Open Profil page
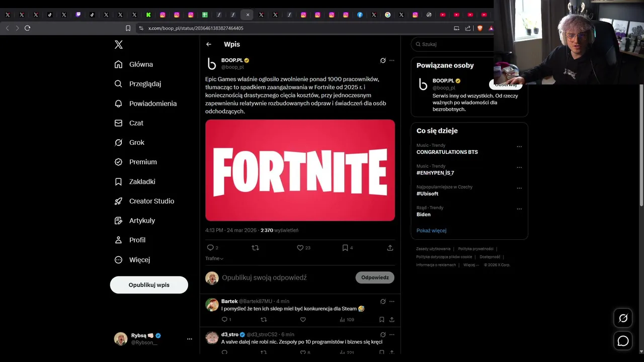 click(130, 240)
